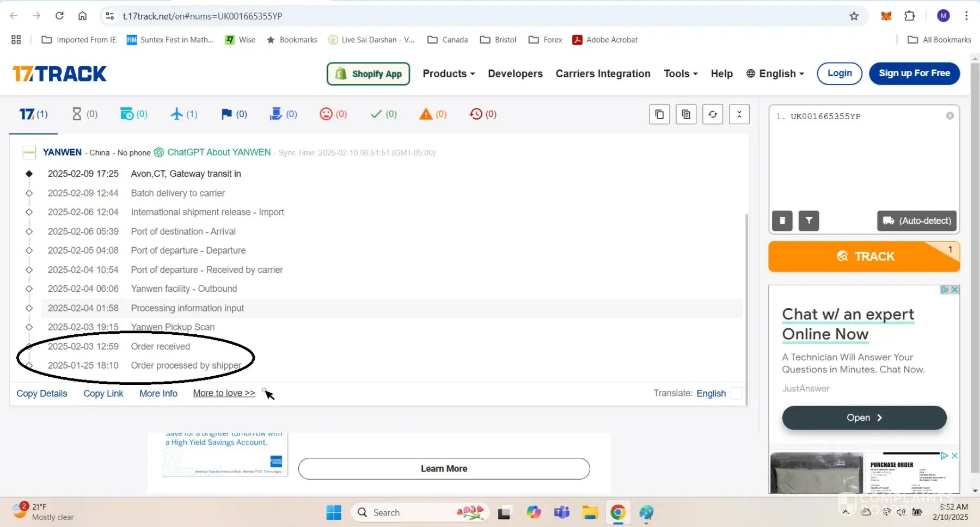Filter by orange alert warning status
Image resolution: width=980 pixels, height=527 pixels.
[x=433, y=114]
